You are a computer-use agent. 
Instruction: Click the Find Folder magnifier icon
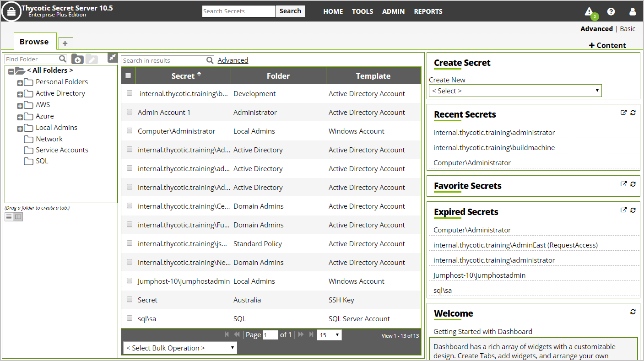[x=63, y=59]
